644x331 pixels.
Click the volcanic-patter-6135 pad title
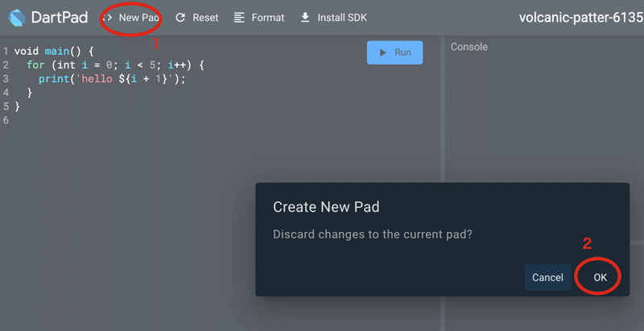[x=580, y=17]
